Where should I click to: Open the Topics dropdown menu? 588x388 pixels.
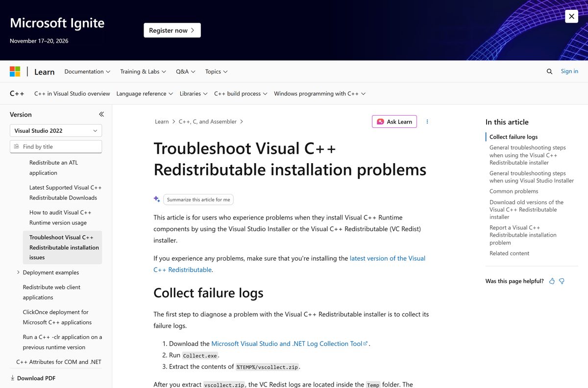pos(216,72)
